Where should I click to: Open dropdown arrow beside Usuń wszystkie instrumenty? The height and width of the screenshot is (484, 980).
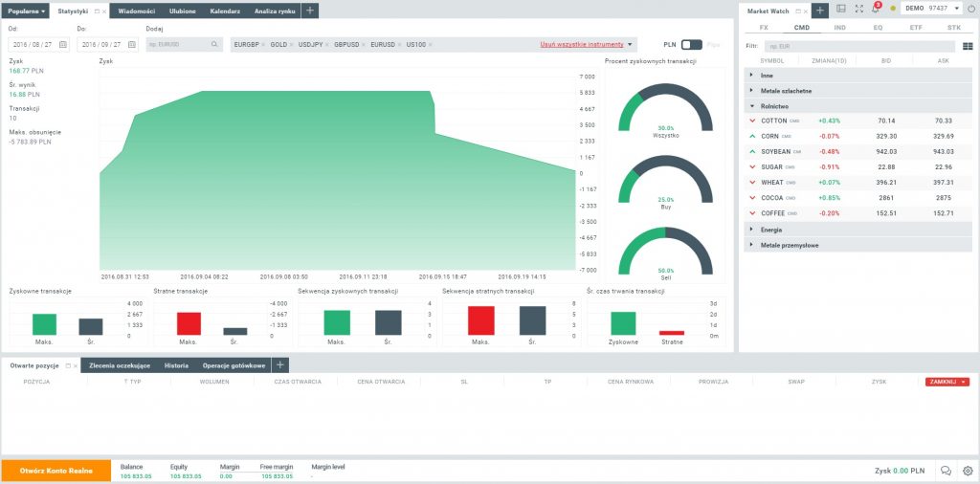[x=630, y=45]
